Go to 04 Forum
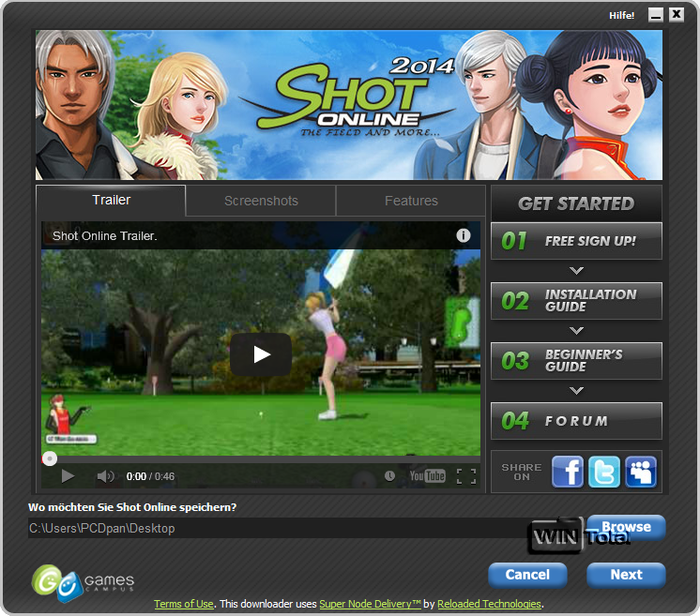The width and height of the screenshot is (700, 616). click(x=576, y=421)
